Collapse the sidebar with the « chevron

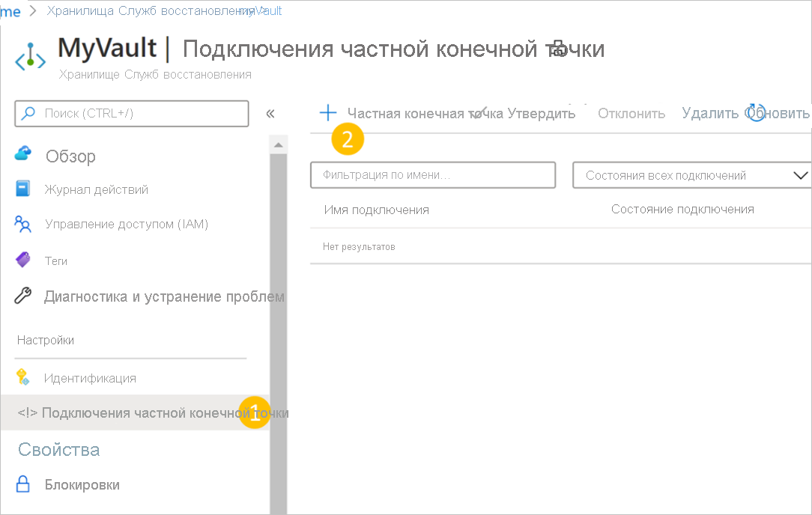[x=270, y=113]
